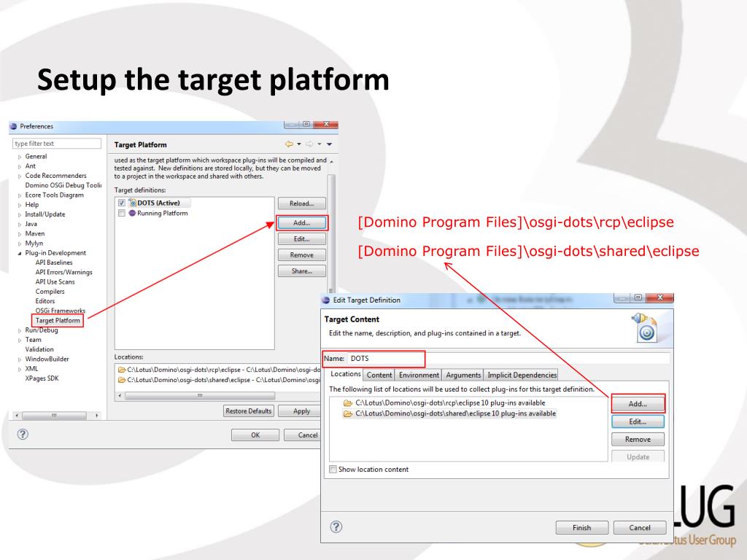Click the help icon in Edit Target Definition dialog
Screen dimensions: 747x560
tap(336, 526)
